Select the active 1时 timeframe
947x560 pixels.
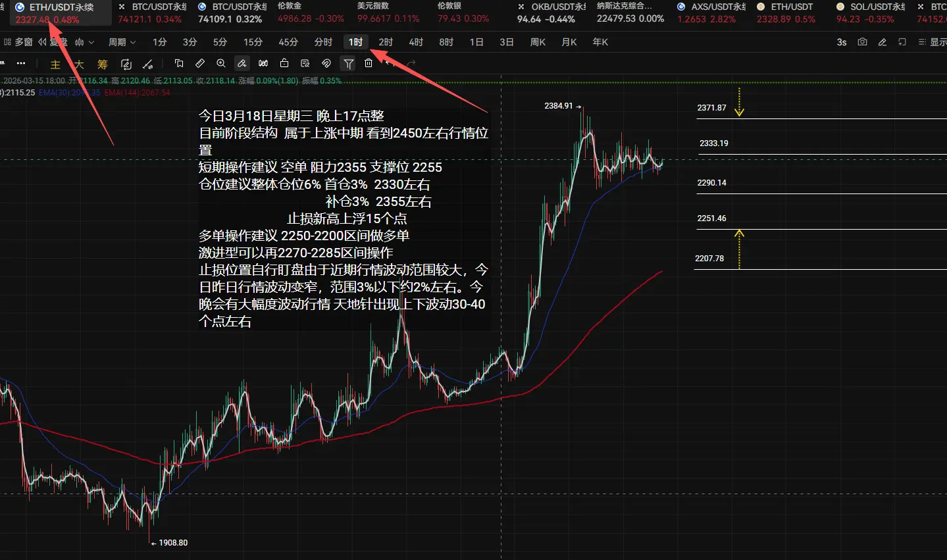[356, 42]
